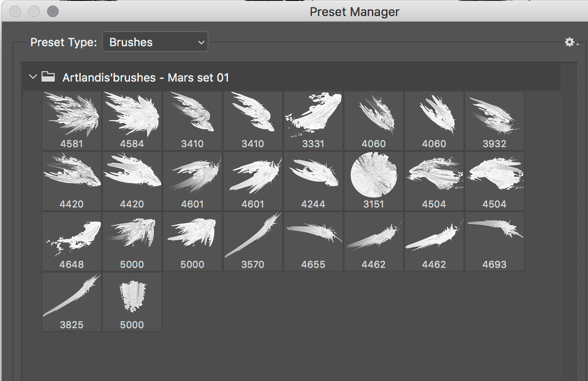Click the folder icon beside Artlandis'brushes

click(x=48, y=76)
